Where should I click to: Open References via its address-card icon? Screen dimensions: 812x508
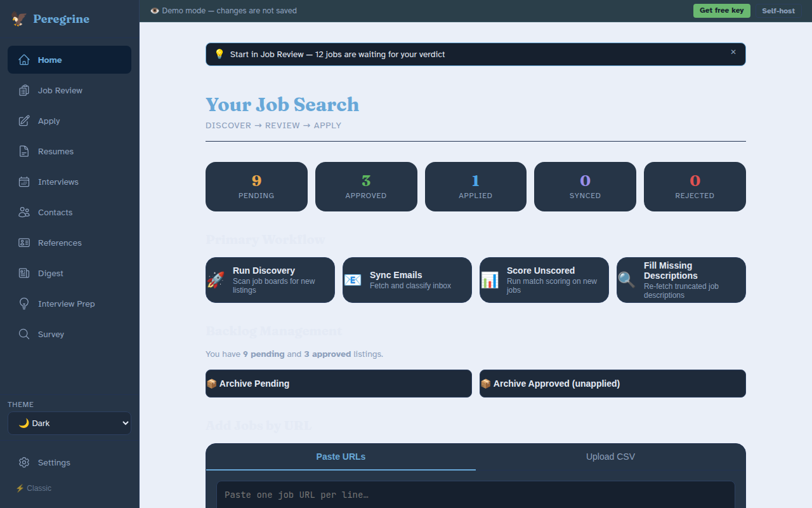tap(23, 243)
